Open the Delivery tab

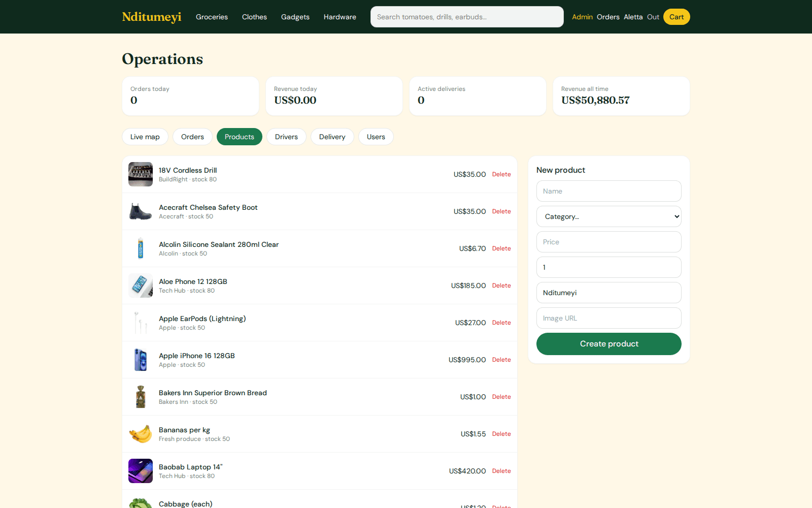332,137
